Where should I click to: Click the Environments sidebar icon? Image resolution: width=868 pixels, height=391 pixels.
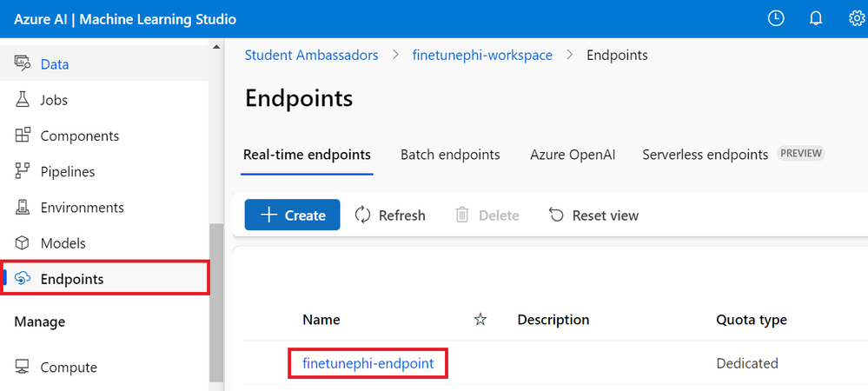tap(23, 208)
